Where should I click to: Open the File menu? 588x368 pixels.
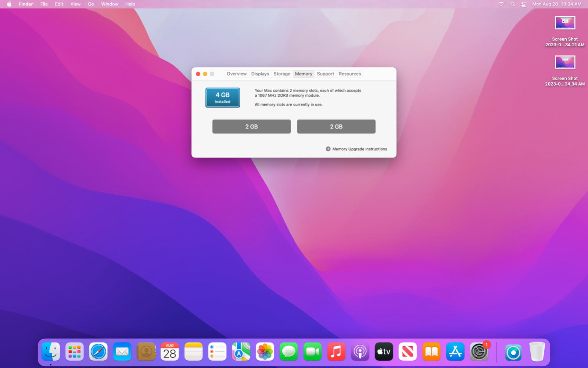(44, 4)
